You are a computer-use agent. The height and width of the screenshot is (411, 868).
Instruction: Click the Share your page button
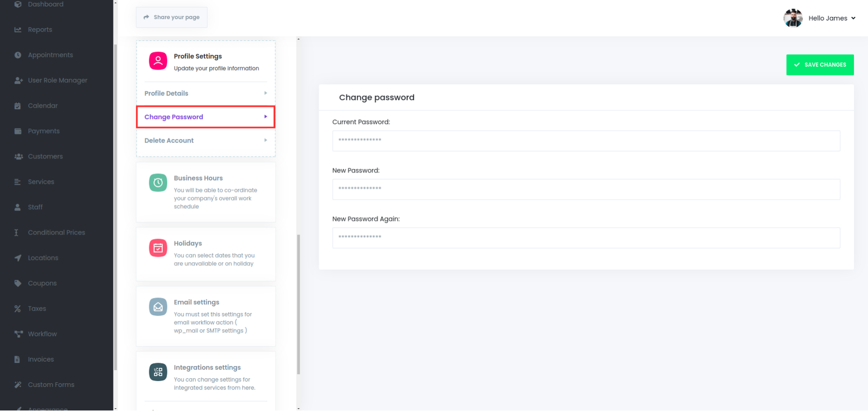pyautogui.click(x=171, y=17)
